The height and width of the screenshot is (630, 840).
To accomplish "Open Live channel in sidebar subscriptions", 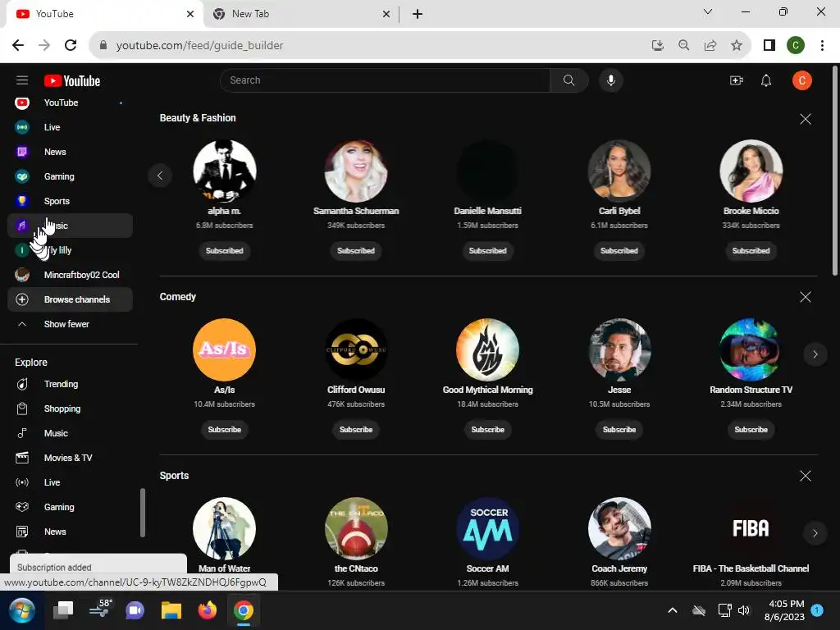I will pyautogui.click(x=70, y=127).
